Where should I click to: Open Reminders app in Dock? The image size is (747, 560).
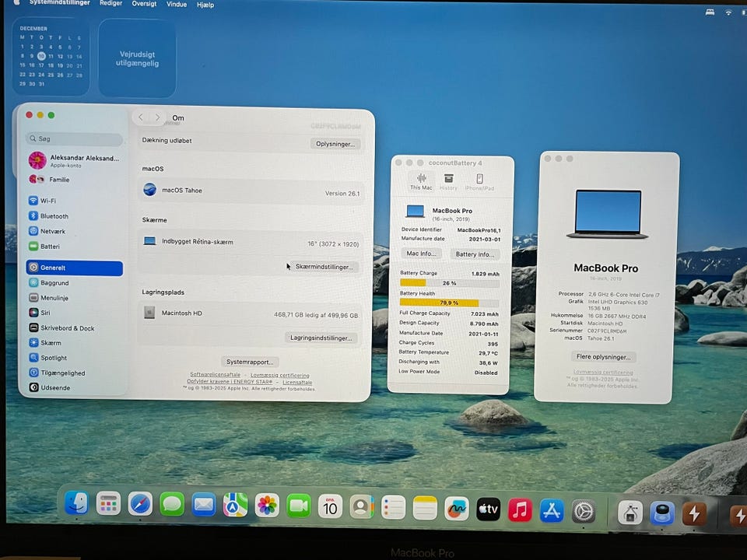(394, 508)
